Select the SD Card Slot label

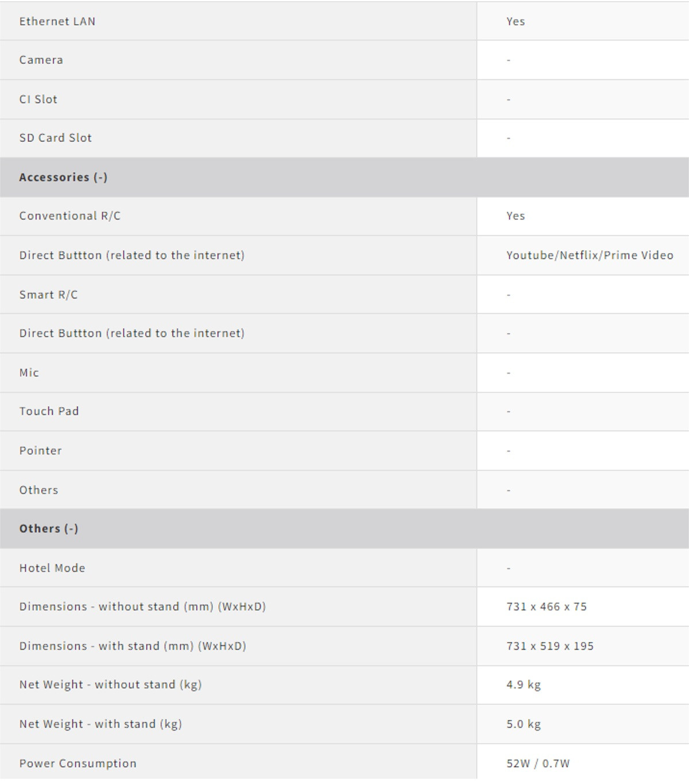56,138
